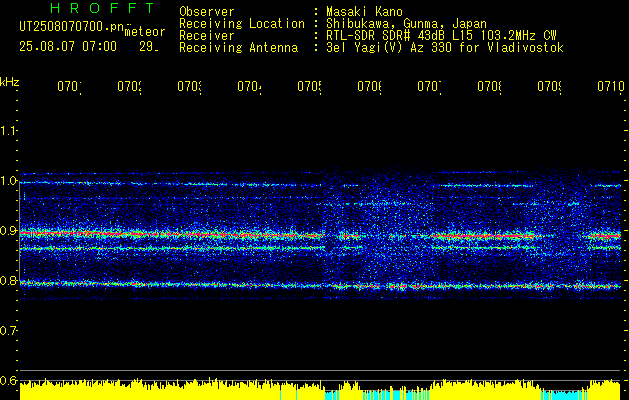Click the kHz axis unit label
629x400 pixels.
10,82
